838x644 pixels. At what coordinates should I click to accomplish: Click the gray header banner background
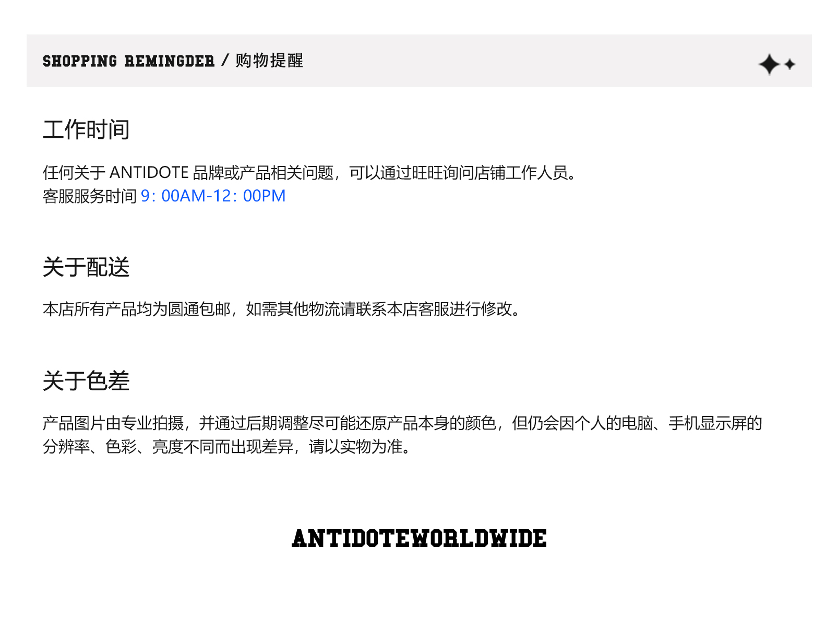point(419,61)
